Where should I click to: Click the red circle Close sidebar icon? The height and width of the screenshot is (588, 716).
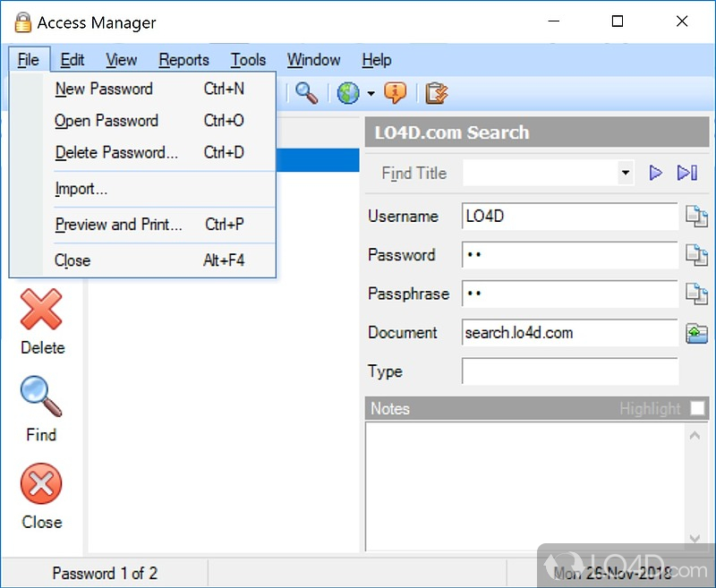(41, 483)
